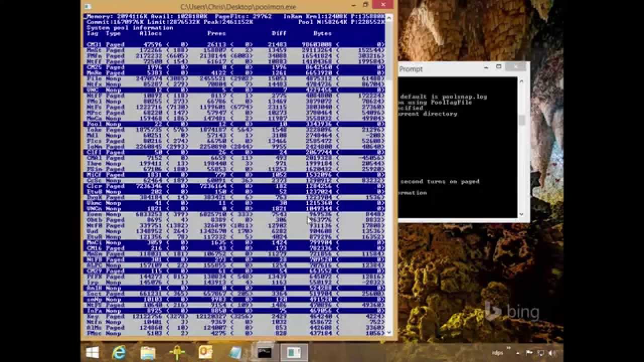
Task: Select the Pool Nonp row tag
Action: click(x=94, y=124)
